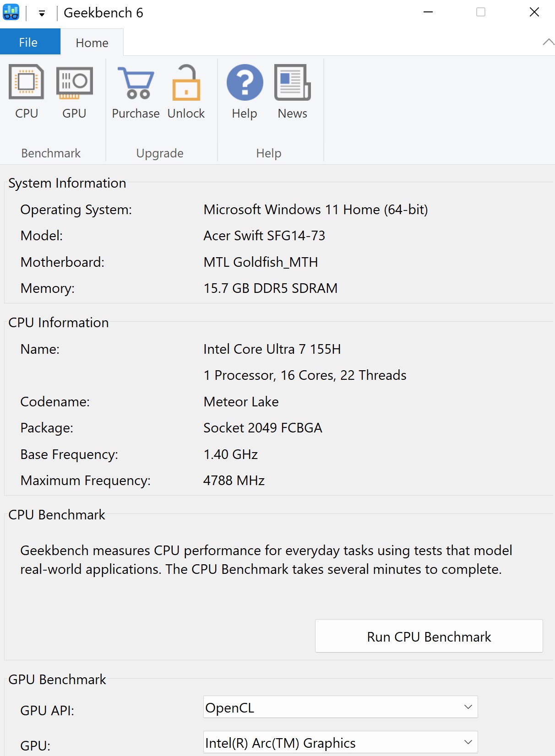Screen dimensions: 555x756
Task: Collapse the ribbon with the chevron
Action: (548, 42)
